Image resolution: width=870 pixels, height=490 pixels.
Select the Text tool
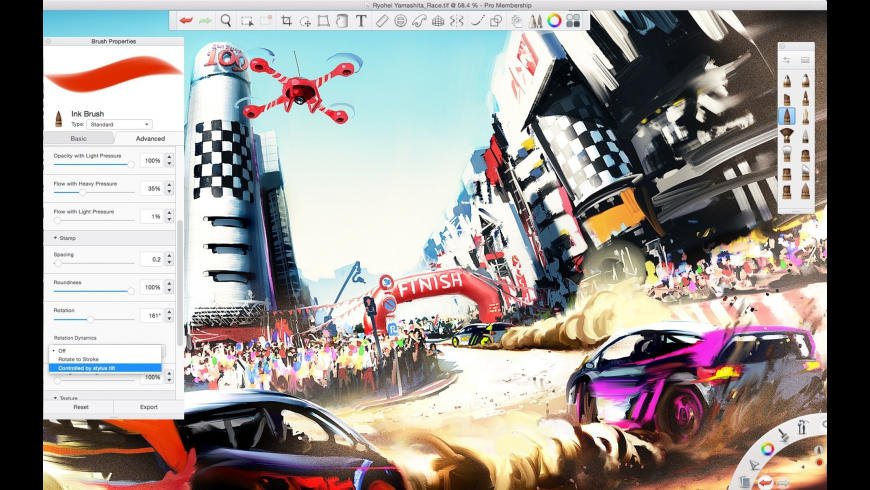[361, 21]
